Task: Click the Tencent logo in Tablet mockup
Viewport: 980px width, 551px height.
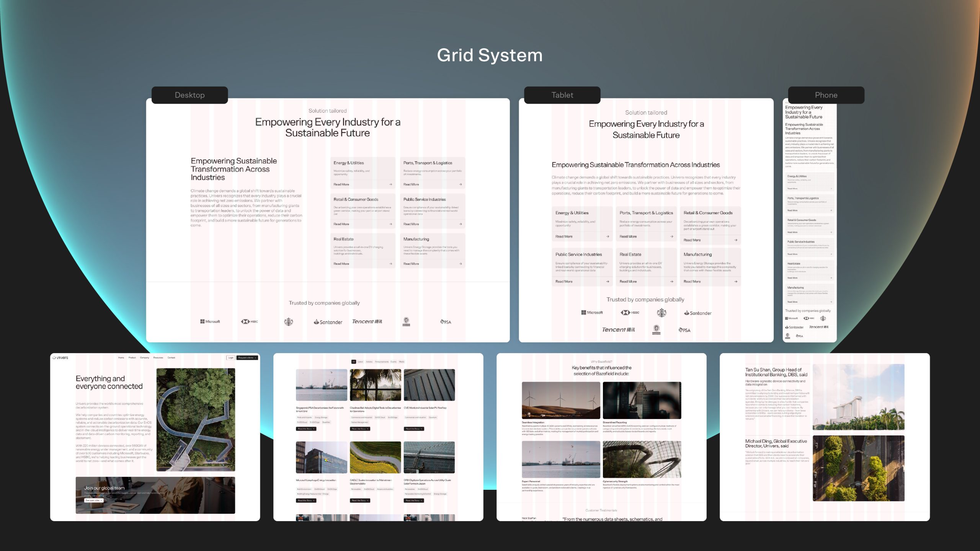Action: coord(618,329)
